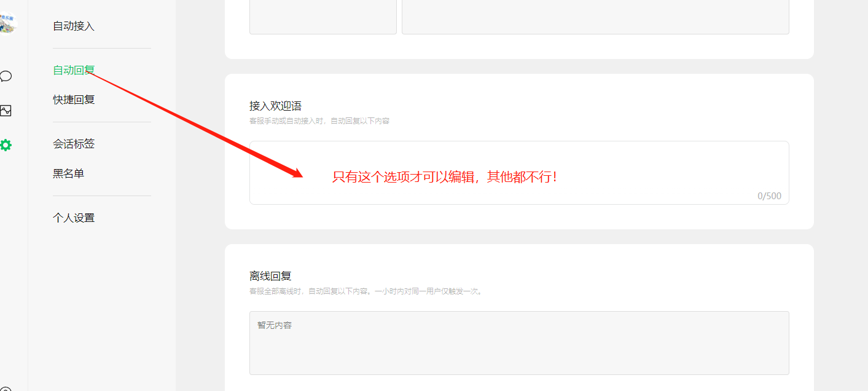Open the 自动接入 settings page
This screenshot has width=868, height=391.
(x=74, y=26)
